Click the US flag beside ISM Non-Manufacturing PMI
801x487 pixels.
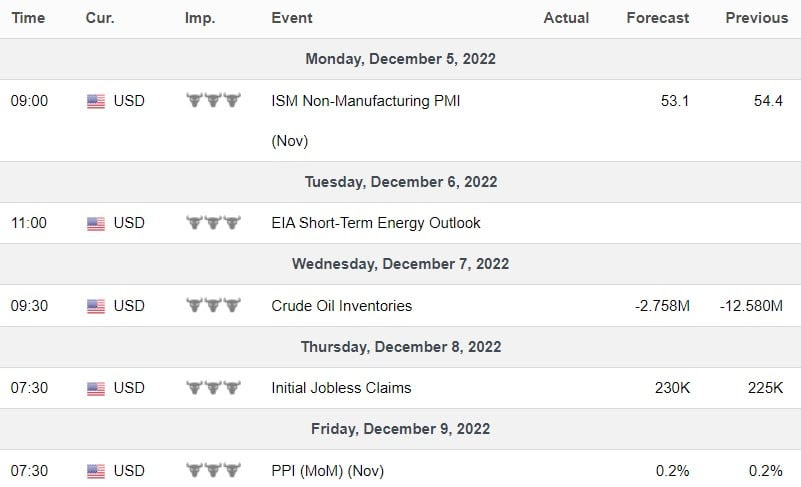point(96,101)
